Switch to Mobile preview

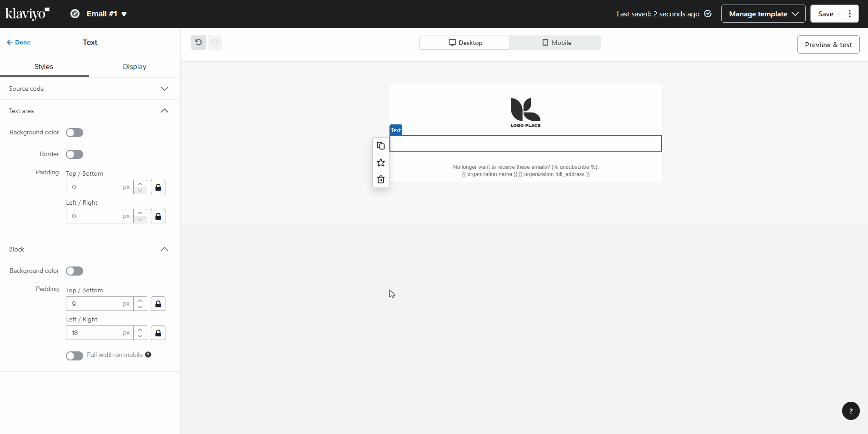coord(555,43)
